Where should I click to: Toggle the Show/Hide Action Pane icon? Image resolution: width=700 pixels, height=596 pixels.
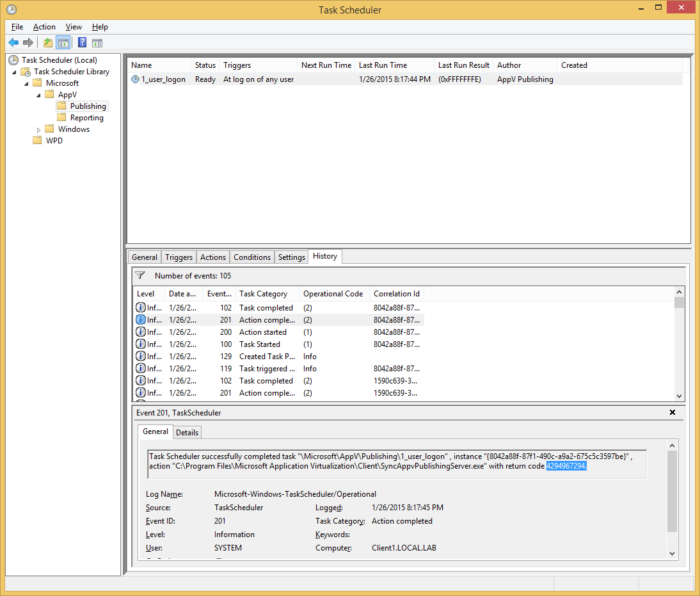(97, 43)
